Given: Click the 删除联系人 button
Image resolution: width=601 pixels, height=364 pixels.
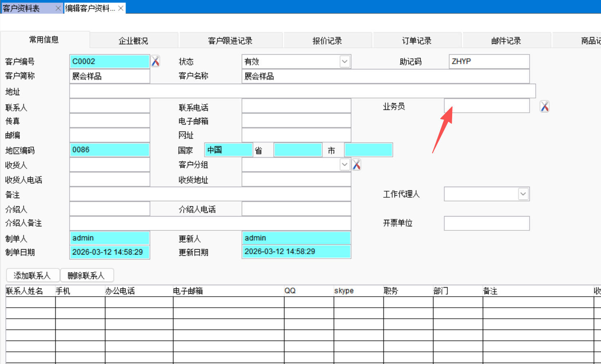Looking at the screenshot, I should tap(86, 276).
